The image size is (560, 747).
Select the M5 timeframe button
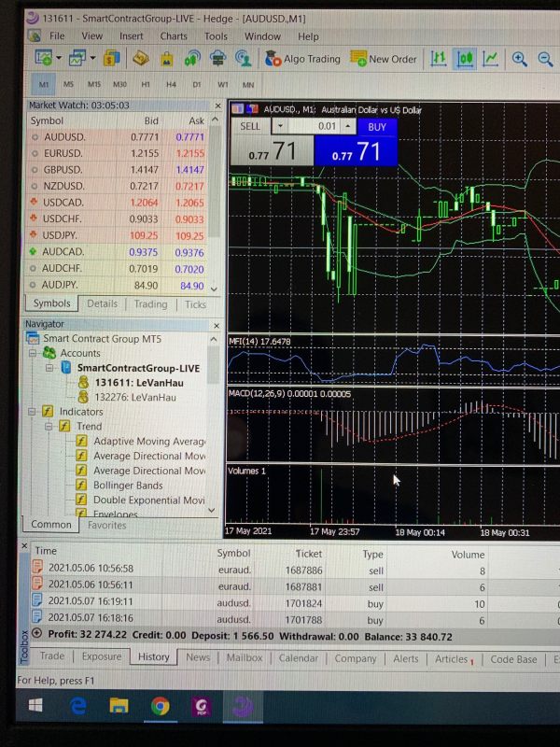[x=68, y=84]
